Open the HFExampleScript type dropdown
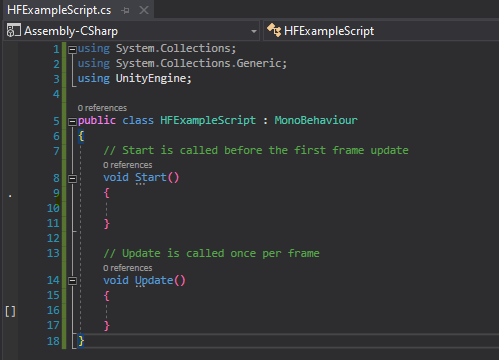The width and height of the screenshot is (499, 360). click(381, 31)
